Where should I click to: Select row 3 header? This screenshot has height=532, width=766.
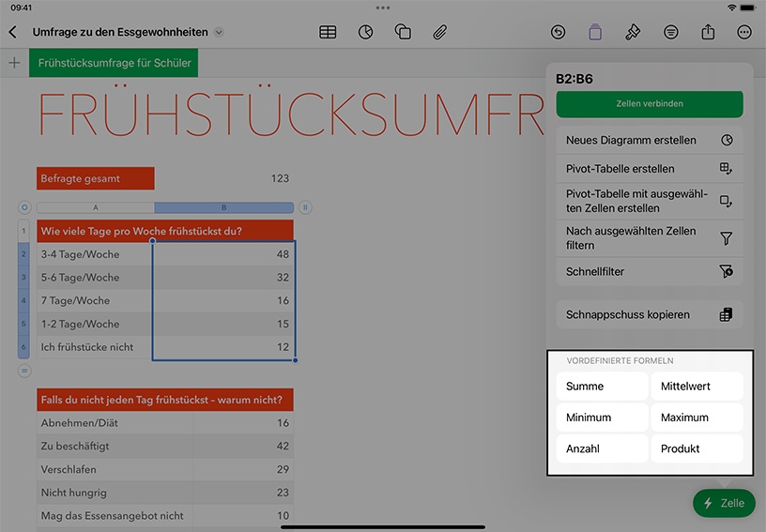click(x=23, y=277)
